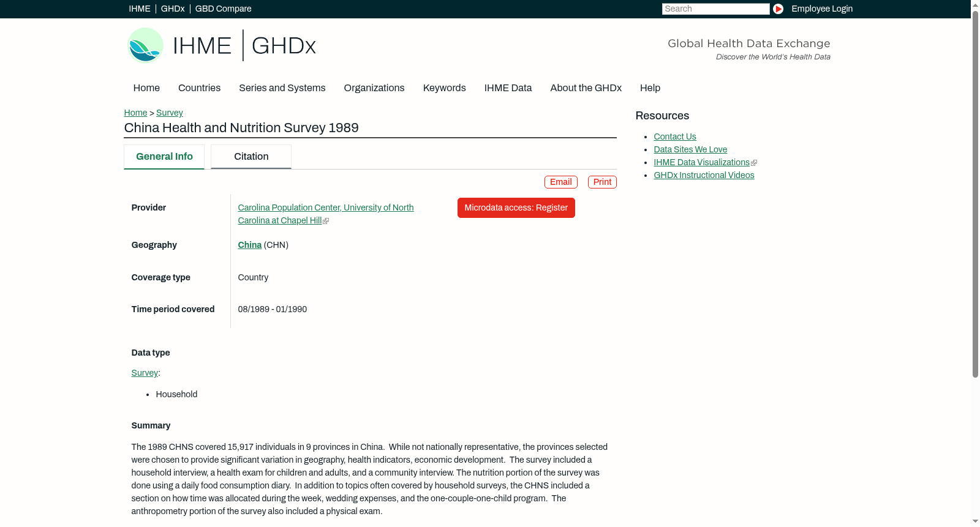This screenshot has width=980, height=527.
Task: Open GBD Compare link in top bar
Action: point(224,9)
